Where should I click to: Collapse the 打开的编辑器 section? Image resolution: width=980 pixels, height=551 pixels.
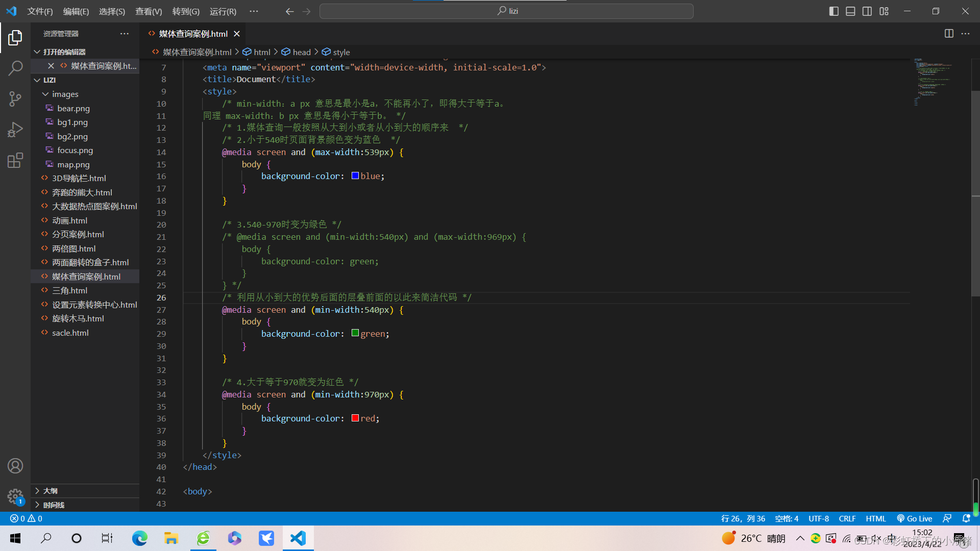85,52
